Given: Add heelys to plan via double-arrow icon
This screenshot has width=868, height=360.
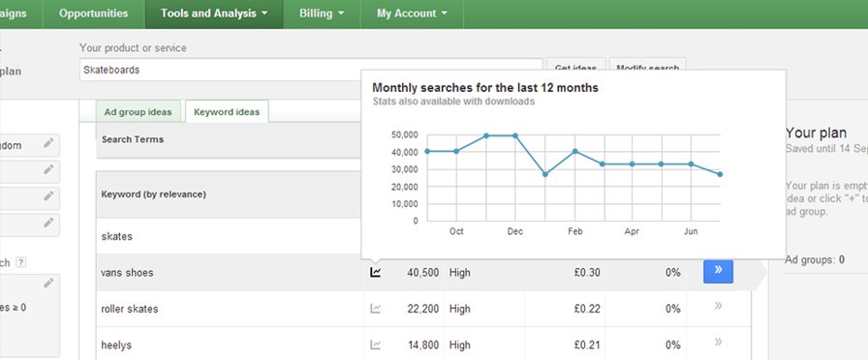Looking at the screenshot, I should (718, 342).
